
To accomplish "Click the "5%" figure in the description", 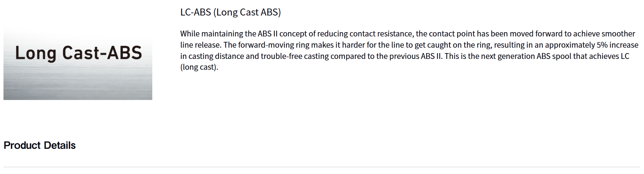I will pos(601,45).
